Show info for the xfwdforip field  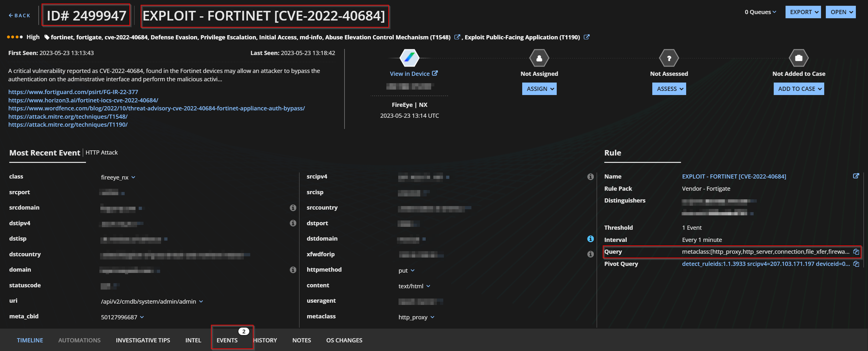coord(590,254)
